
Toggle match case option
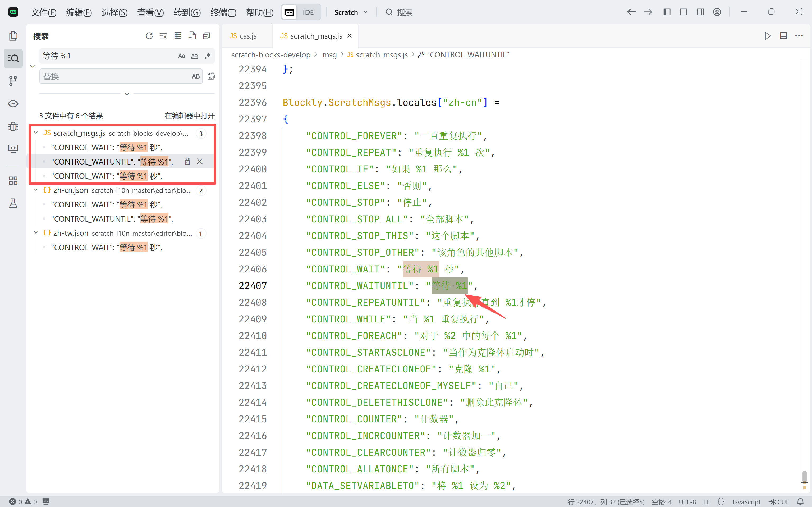pos(181,56)
